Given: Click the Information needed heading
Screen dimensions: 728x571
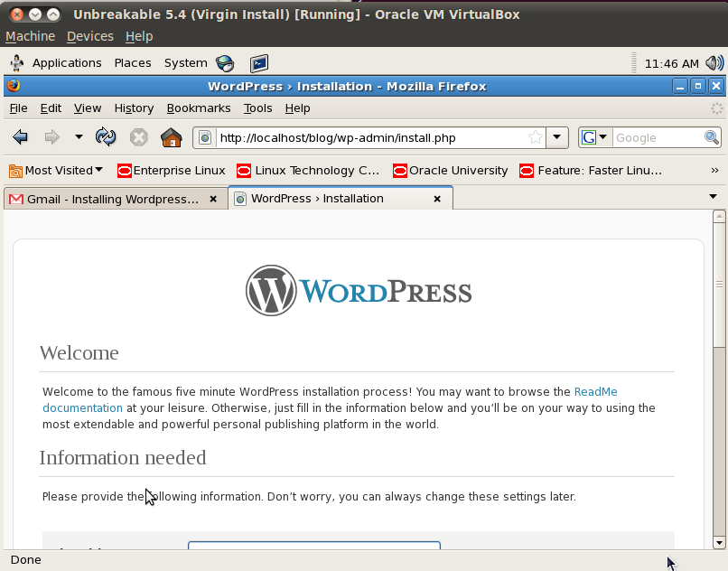Looking at the screenshot, I should [x=123, y=458].
